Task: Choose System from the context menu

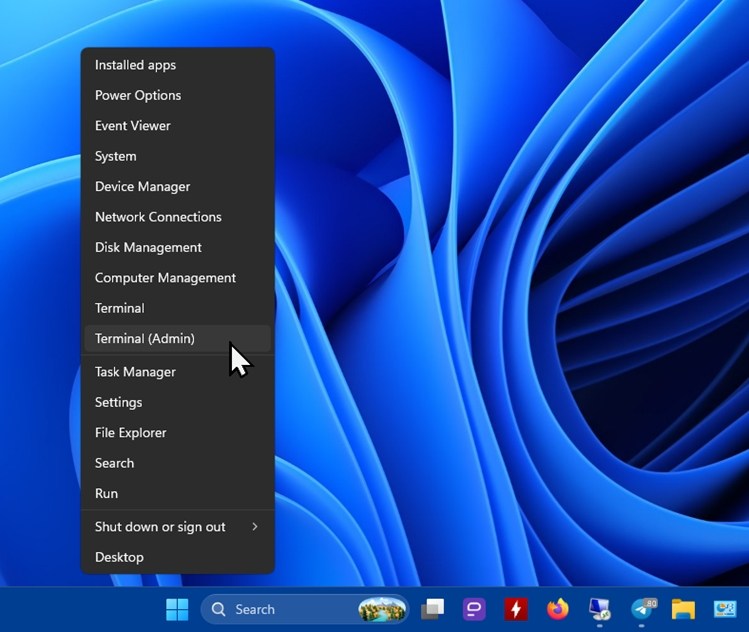Action: coord(178,156)
